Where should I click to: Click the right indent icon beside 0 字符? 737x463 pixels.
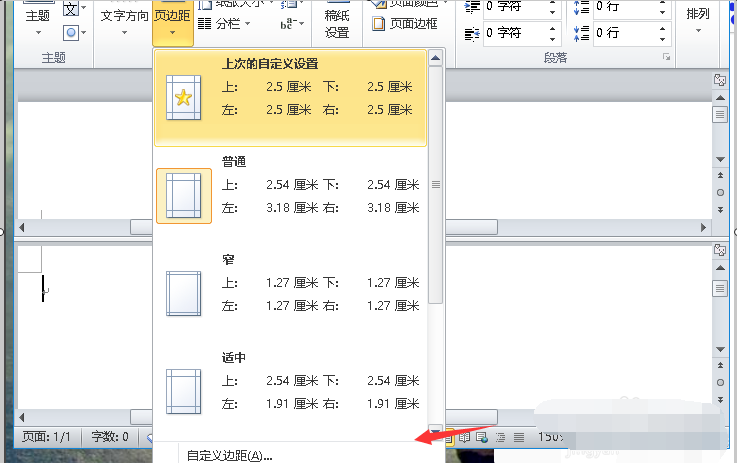point(472,33)
